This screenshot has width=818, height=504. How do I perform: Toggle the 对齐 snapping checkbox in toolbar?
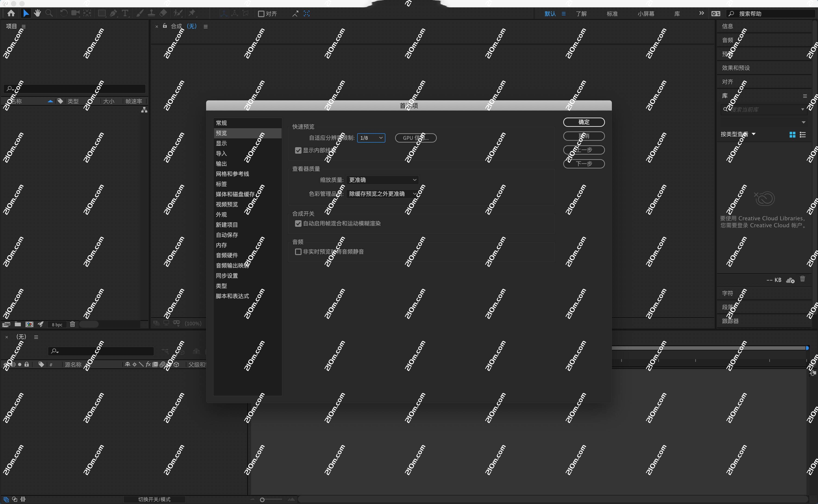[x=261, y=14]
